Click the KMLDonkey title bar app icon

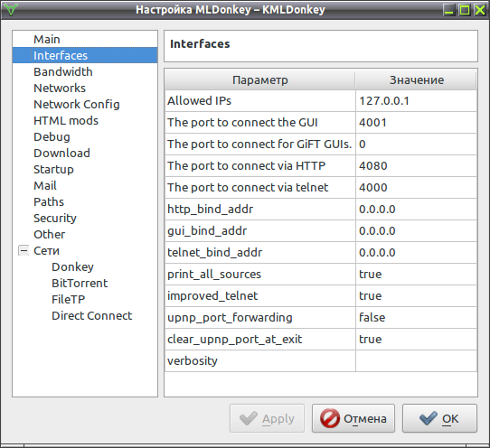pyautogui.click(x=11, y=10)
